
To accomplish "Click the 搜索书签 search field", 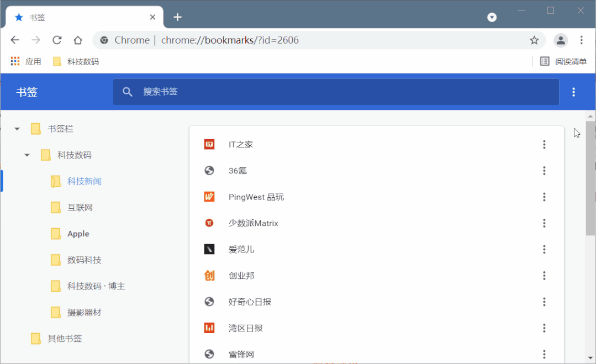I will click(x=336, y=92).
